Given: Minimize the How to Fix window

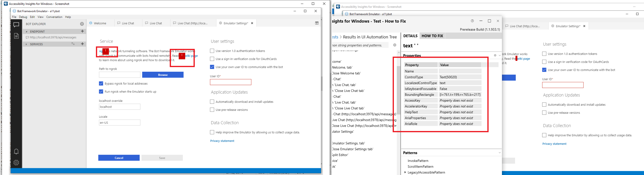Looking at the screenshot, I should (x=481, y=21).
